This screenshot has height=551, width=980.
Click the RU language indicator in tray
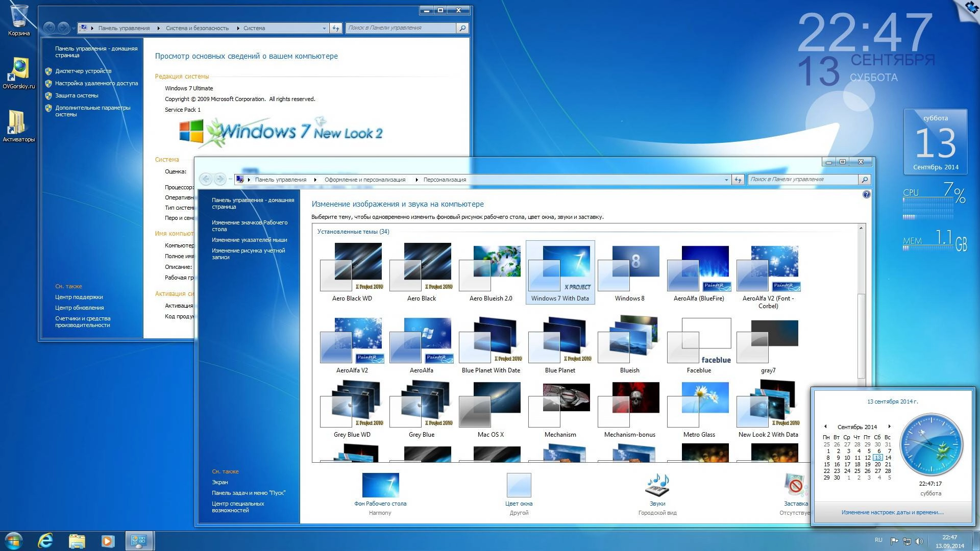pos(878,540)
